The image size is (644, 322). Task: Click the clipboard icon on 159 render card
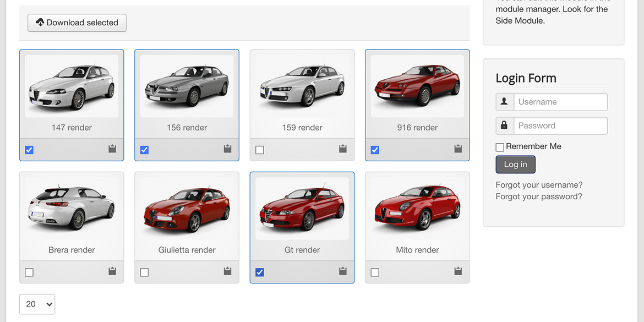343,149
